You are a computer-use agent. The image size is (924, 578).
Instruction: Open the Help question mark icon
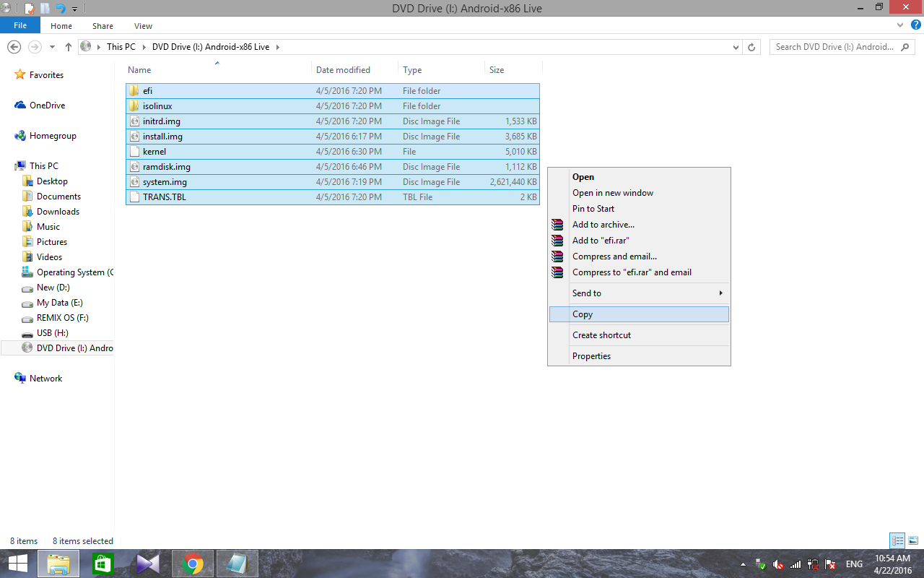click(x=915, y=25)
